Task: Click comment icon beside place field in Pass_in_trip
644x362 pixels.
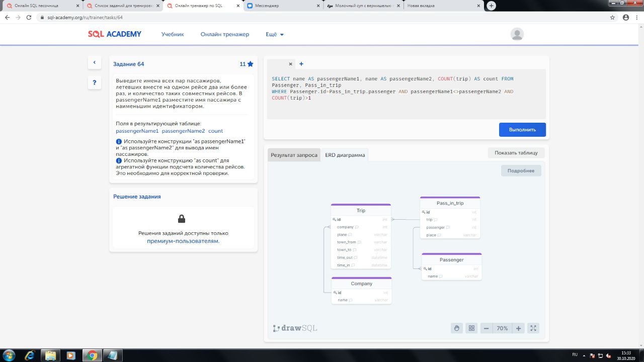Action: tap(439, 235)
